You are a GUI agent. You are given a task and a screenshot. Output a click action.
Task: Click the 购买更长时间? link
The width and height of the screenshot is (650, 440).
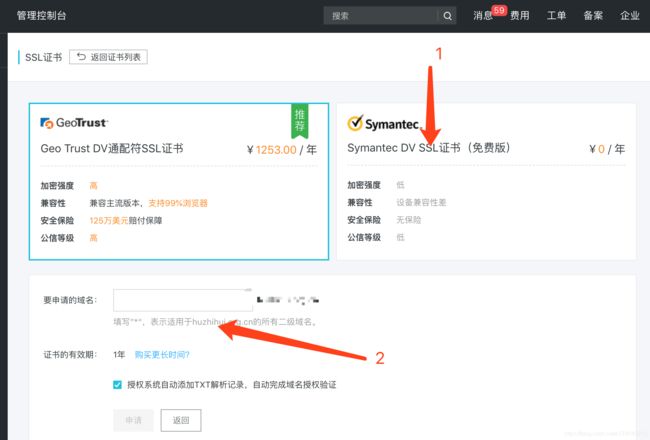click(x=162, y=355)
